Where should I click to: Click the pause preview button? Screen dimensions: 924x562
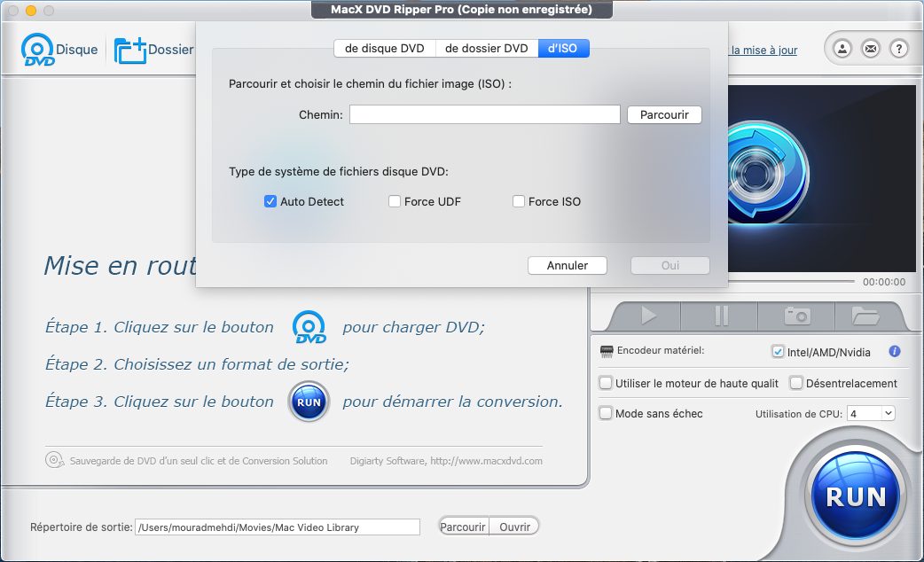pyautogui.click(x=721, y=316)
